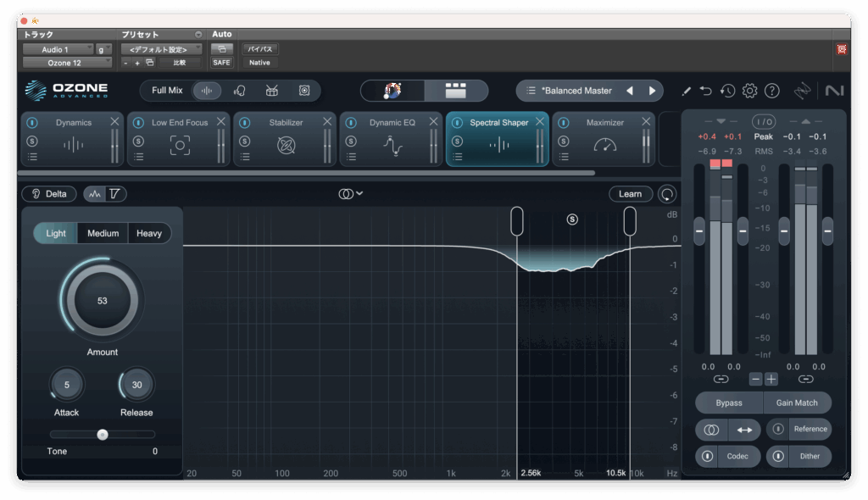868x500 pixels.
Task: Open the Ozone settings gear
Action: pos(749,91)
